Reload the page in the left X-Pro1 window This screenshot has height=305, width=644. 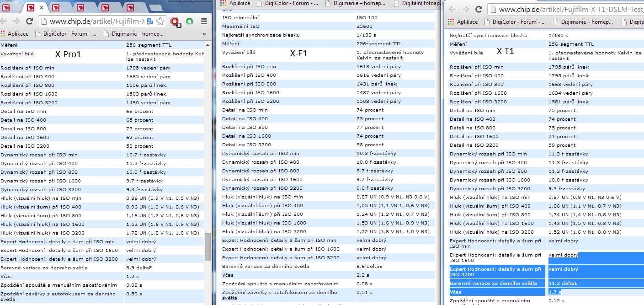click(x=29, y=21)
